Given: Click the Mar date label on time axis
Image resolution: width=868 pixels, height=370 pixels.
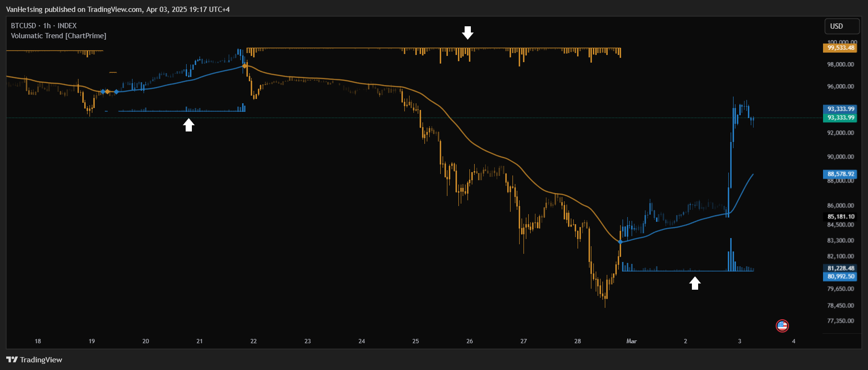Looking at the screenshot, I should click(x=632, y=341).
